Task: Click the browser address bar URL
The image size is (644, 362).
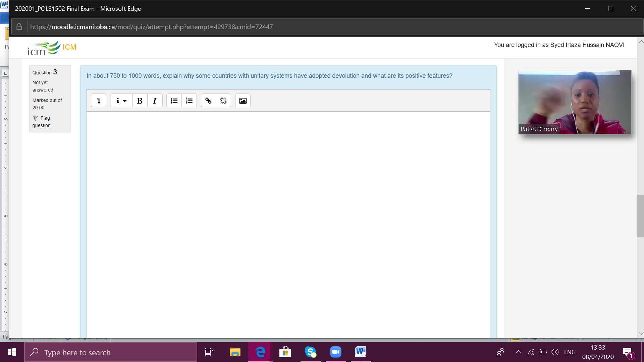Action: pyautogui.click(x=152, y=27)
